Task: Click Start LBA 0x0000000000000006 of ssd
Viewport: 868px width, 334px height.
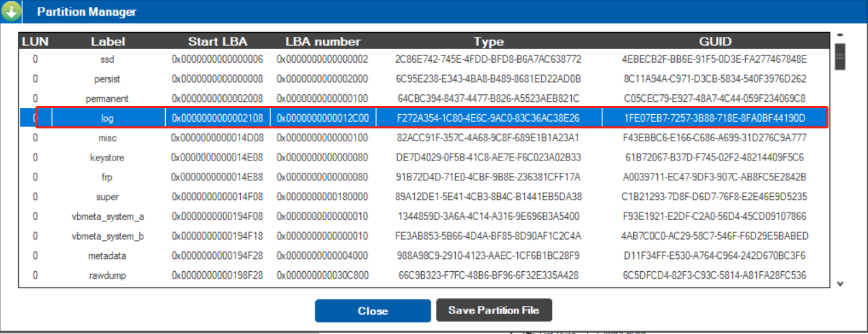Action: 218,59
